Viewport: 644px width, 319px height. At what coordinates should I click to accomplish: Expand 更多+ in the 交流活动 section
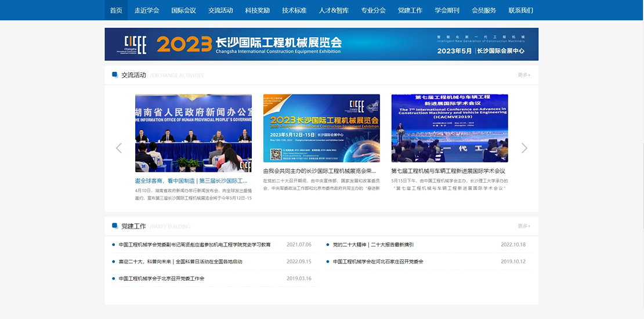(524, 75)
